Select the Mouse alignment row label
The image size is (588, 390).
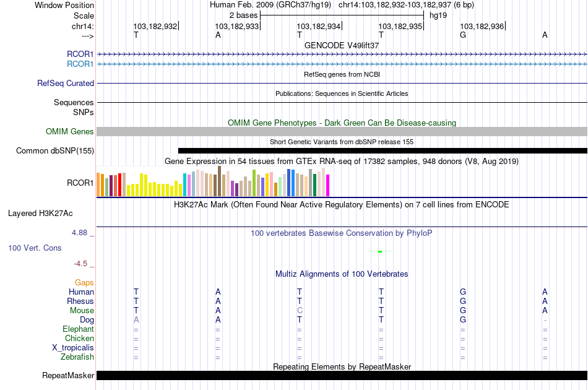[82, 311]
